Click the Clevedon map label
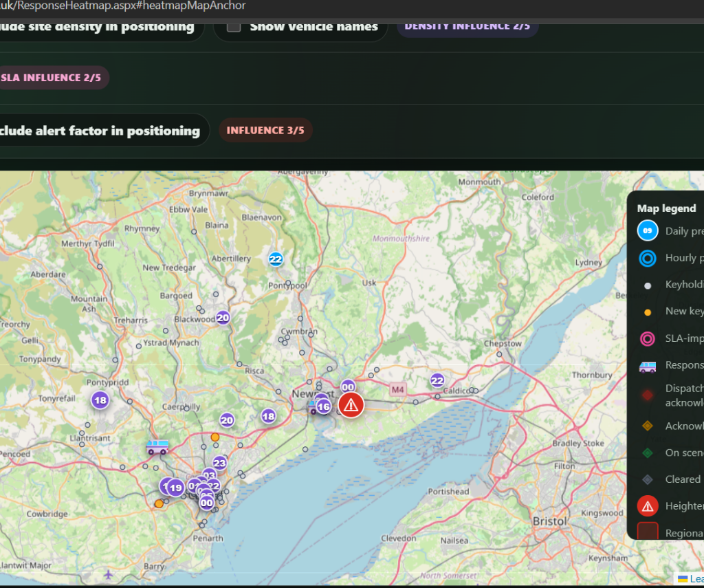 [399, 538]
